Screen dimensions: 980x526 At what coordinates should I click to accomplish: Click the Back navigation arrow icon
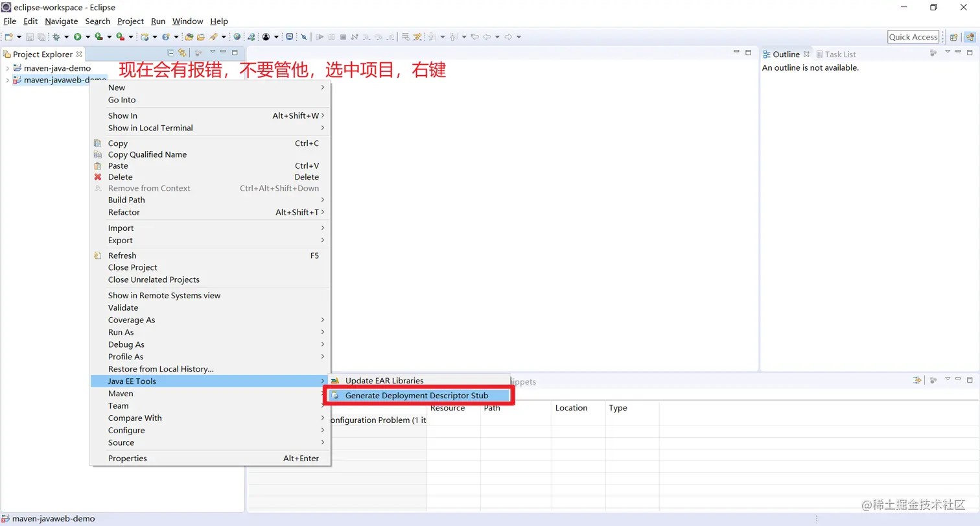click(x=486, y=37)
